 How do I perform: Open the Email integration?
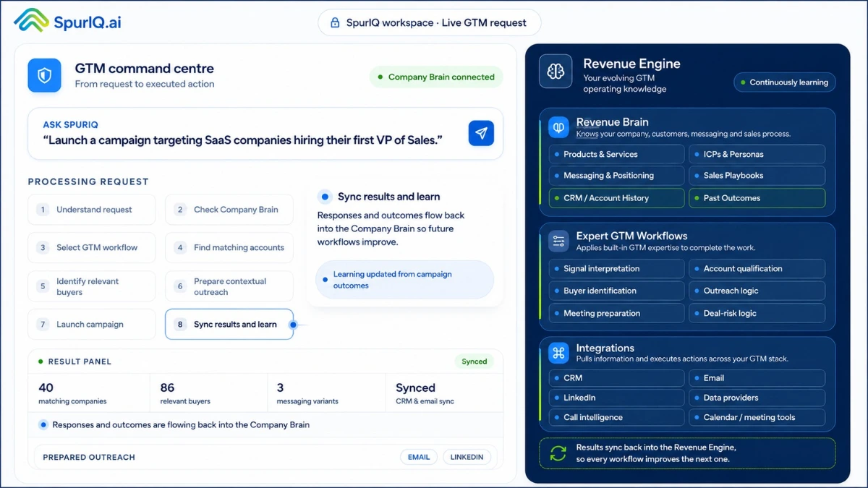[757, 378]
